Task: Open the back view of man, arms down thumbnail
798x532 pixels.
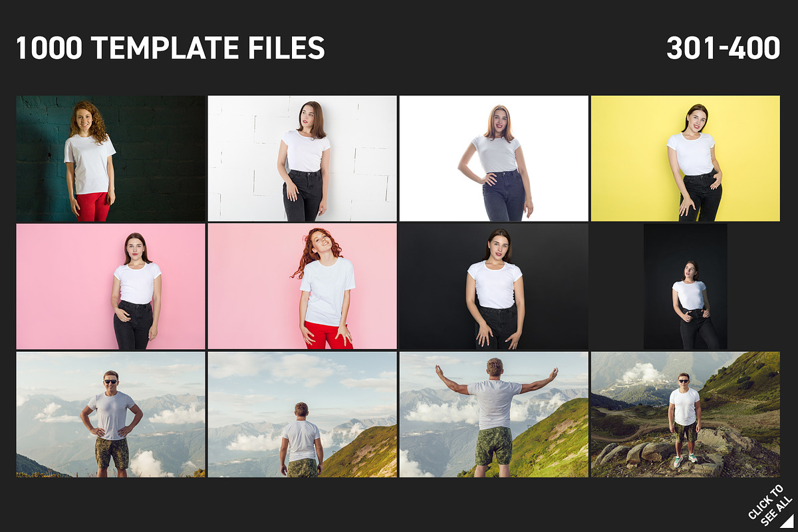Action: (x=302, y=415)
